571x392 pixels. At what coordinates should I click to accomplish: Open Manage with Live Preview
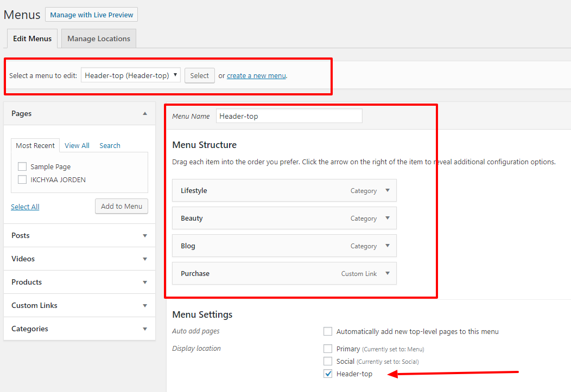click(x=91, y=15)
